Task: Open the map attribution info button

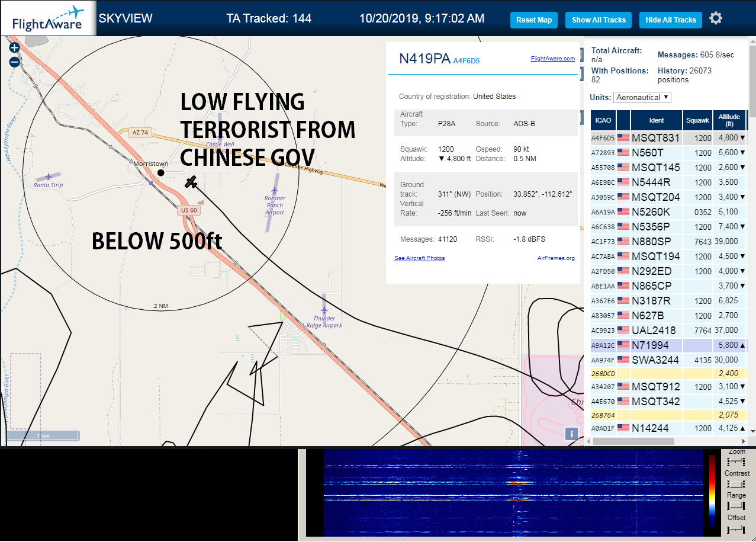Action: [x=571, y=434]
